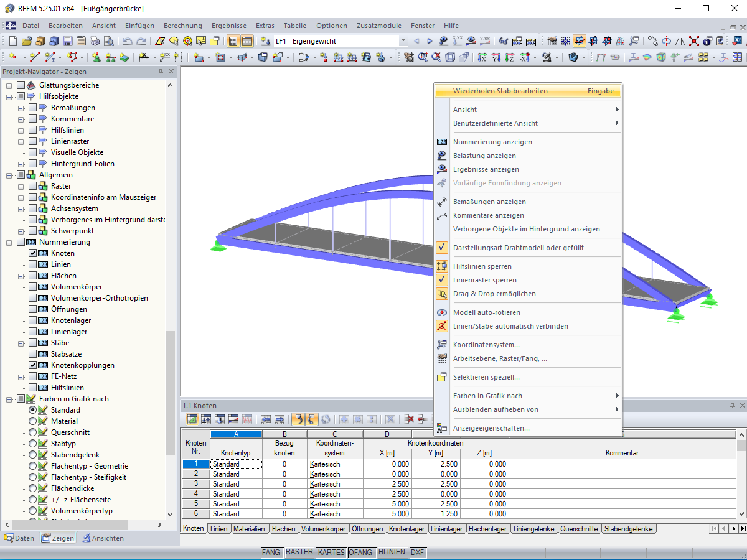This screenshot has width=747, height=560.
Task: Toggle the HLINIEN status bar button
Action: 392,552
